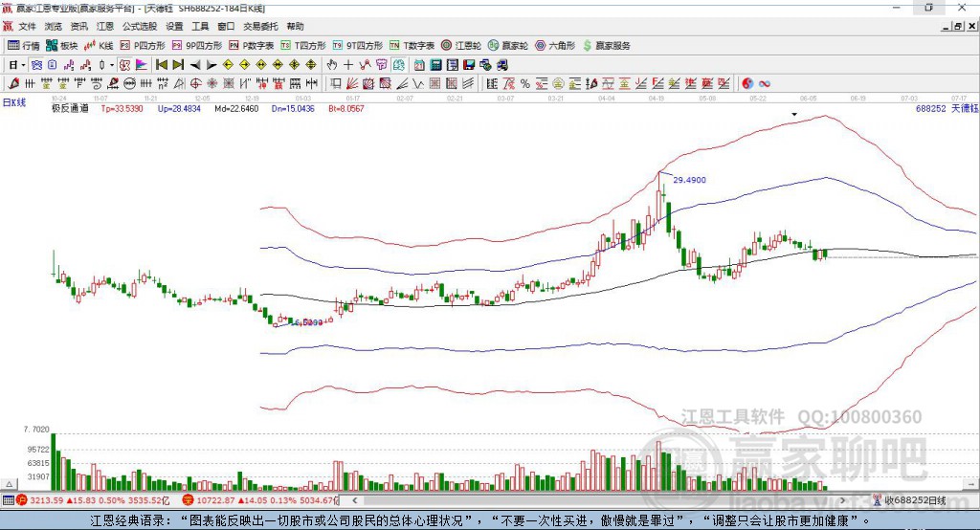The height and width of the screenshot is (530, 980).
Task: Open the P四方形 tool
Action: coord(143,46)
